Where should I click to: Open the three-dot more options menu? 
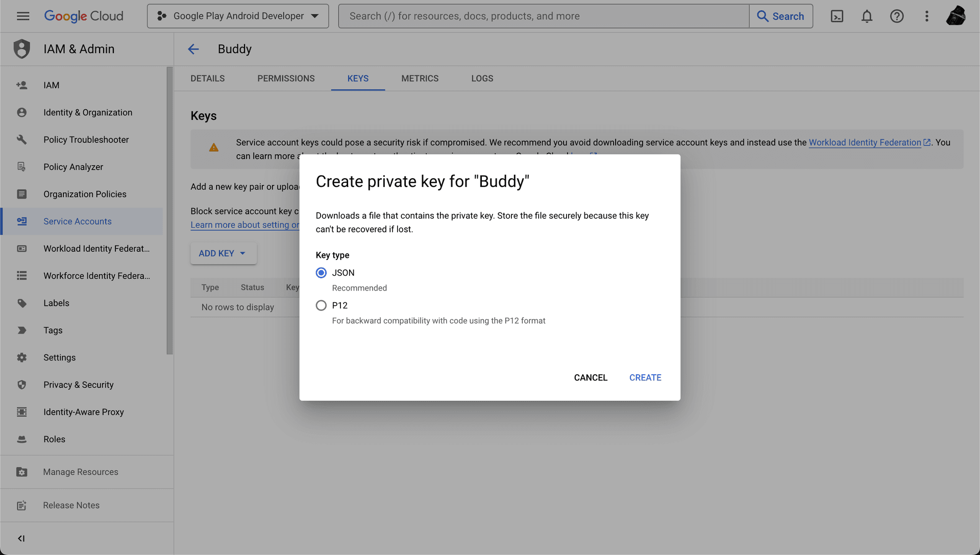[x=927, y=16]
